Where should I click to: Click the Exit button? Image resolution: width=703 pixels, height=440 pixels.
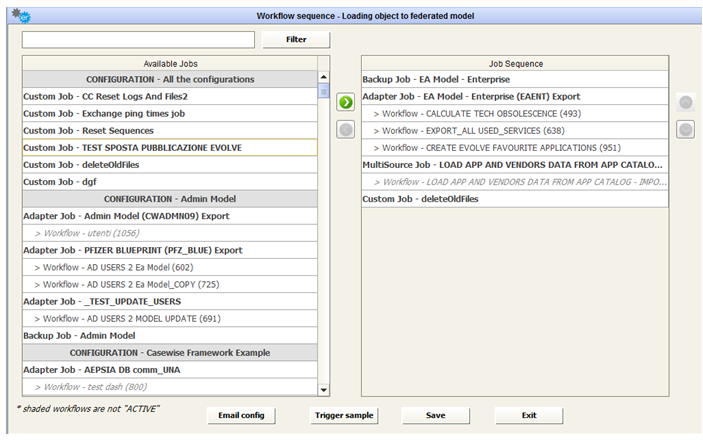[x=529, y=415]
